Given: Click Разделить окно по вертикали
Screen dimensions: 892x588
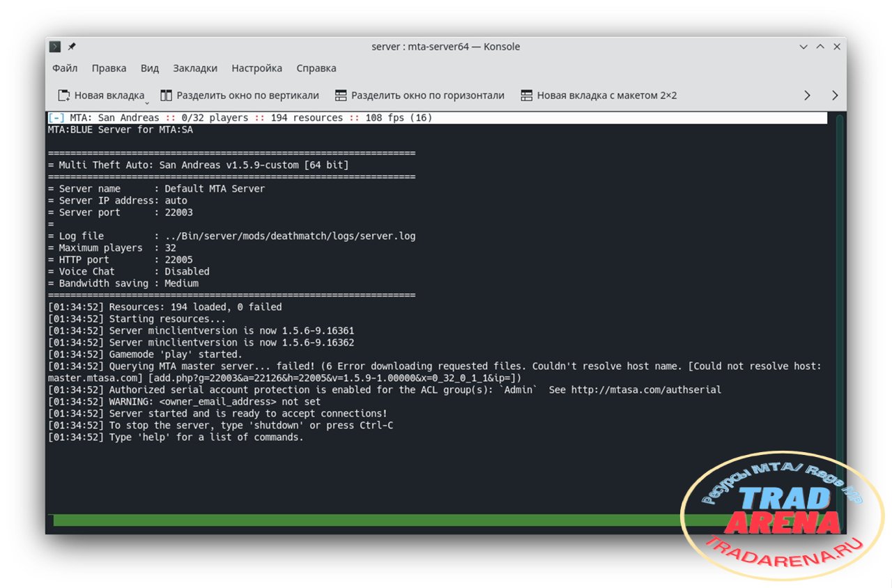Looking at the screenshot, I should pos(240,95).
